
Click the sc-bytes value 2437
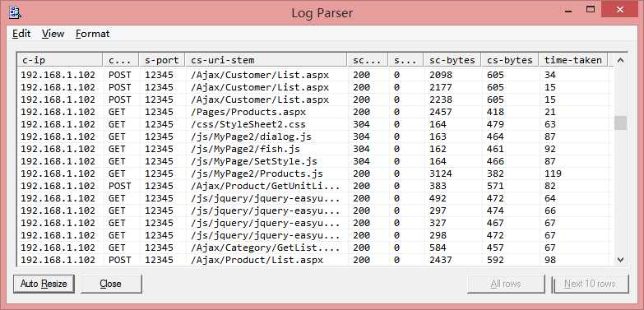click(x=441, y=260)
